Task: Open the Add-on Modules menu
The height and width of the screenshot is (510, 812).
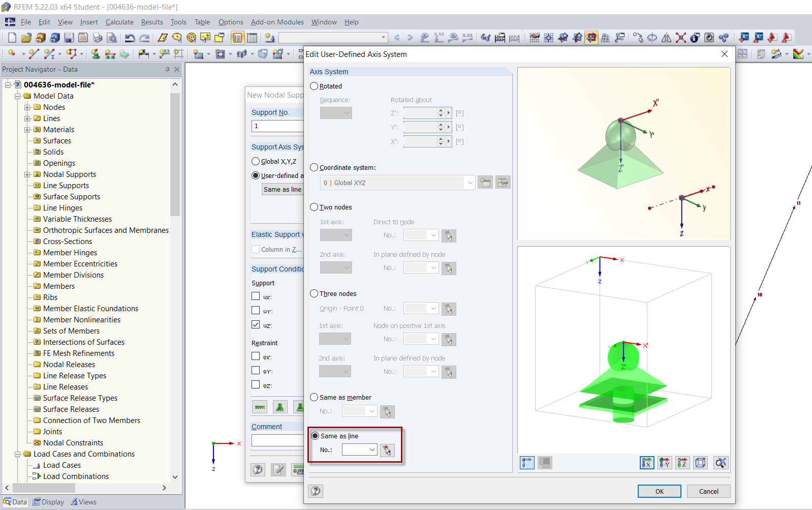Action: [277, 22]
